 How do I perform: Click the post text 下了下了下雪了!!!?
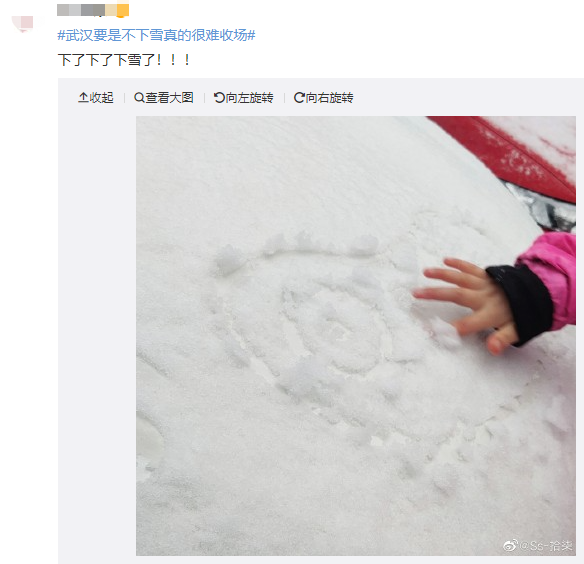point(124,60)
